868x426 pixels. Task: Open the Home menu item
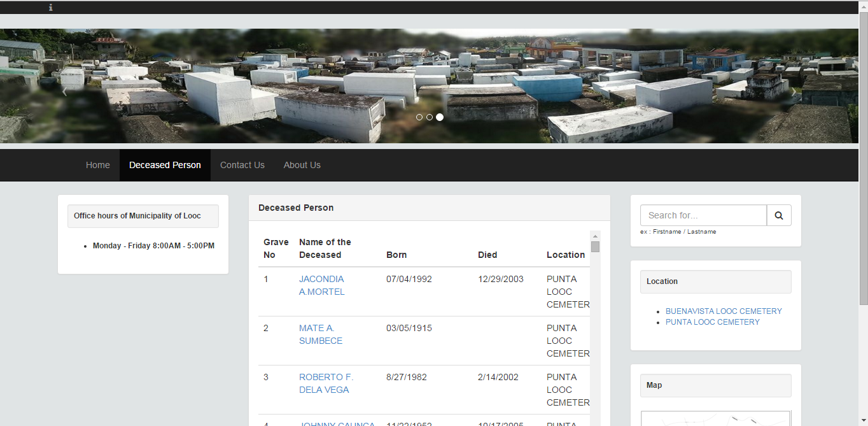[x=98, y=165]
